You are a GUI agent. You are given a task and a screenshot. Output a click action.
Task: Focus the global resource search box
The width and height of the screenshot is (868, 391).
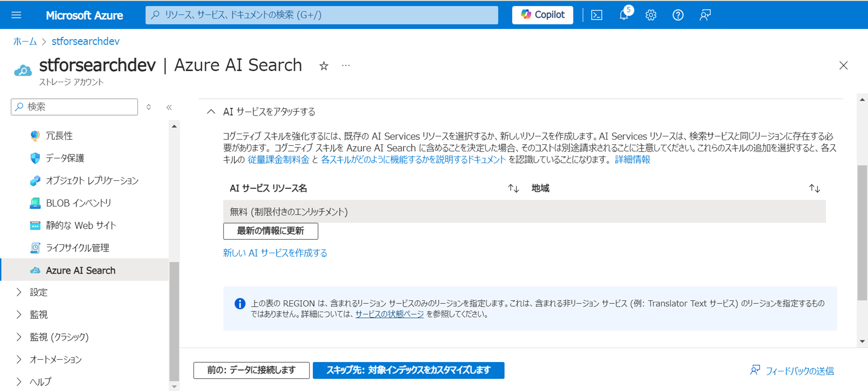321,15
